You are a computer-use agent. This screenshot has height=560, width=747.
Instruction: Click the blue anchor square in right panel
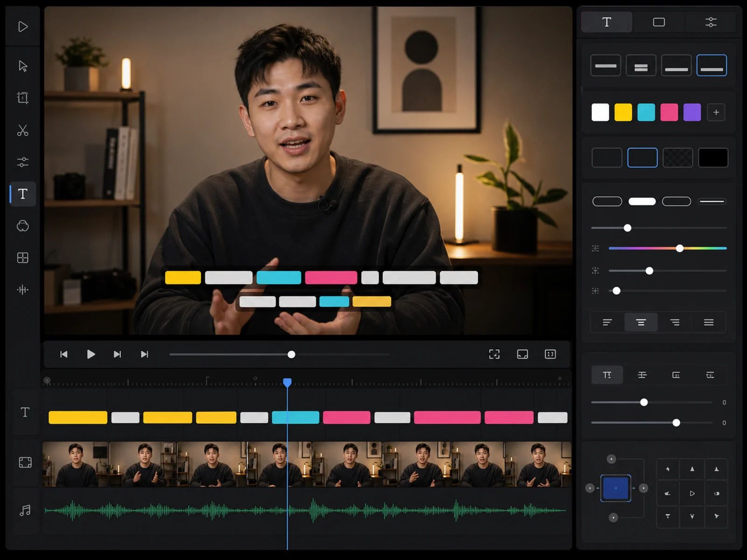tap(616, 488)
